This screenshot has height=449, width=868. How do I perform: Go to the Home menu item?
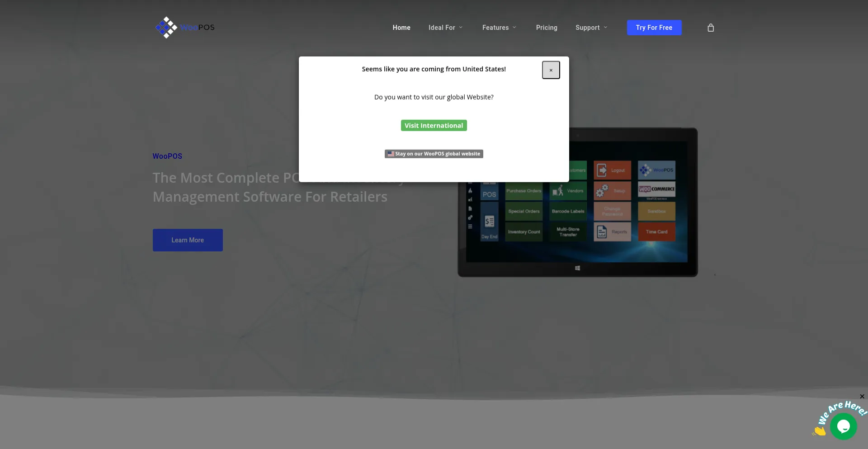click(401, 28)
